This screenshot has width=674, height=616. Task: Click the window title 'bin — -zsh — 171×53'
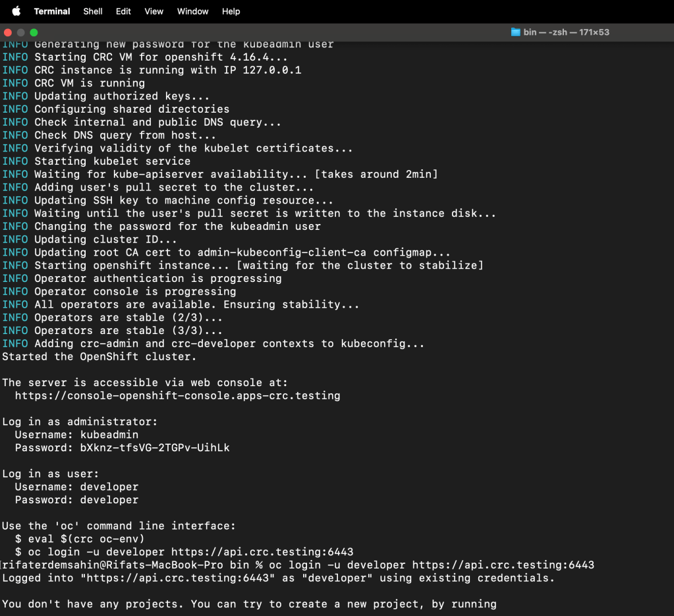click(566, 32)
